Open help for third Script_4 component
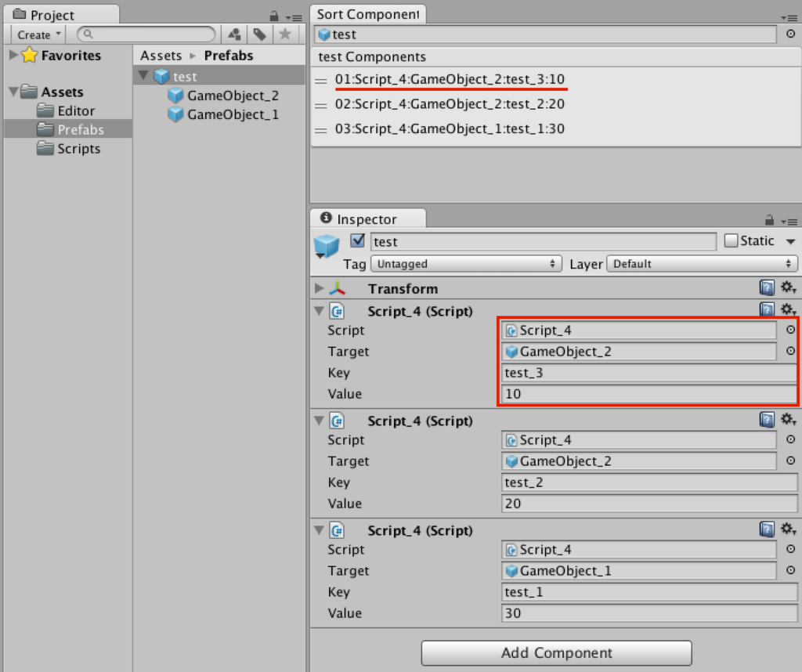 coord(767,529)
